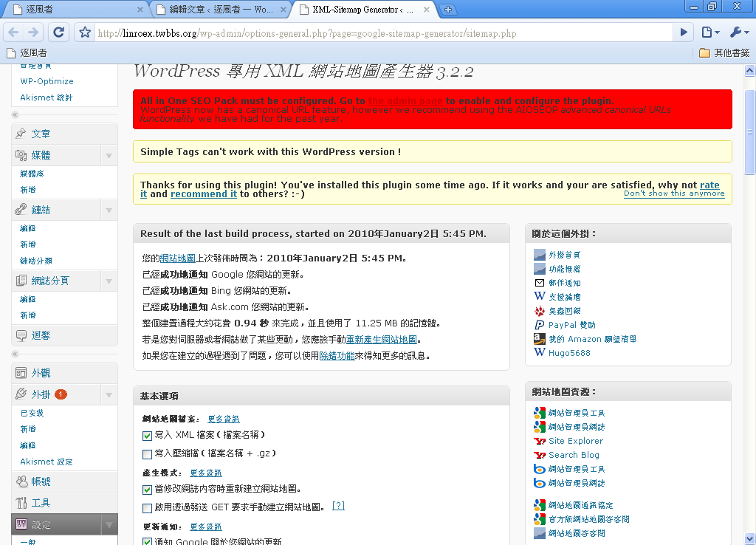Image resolution: width=756 pixels, height=545 pixels.
Task: Click the mail icon next to 郵件通知
Action: [540, 283]
